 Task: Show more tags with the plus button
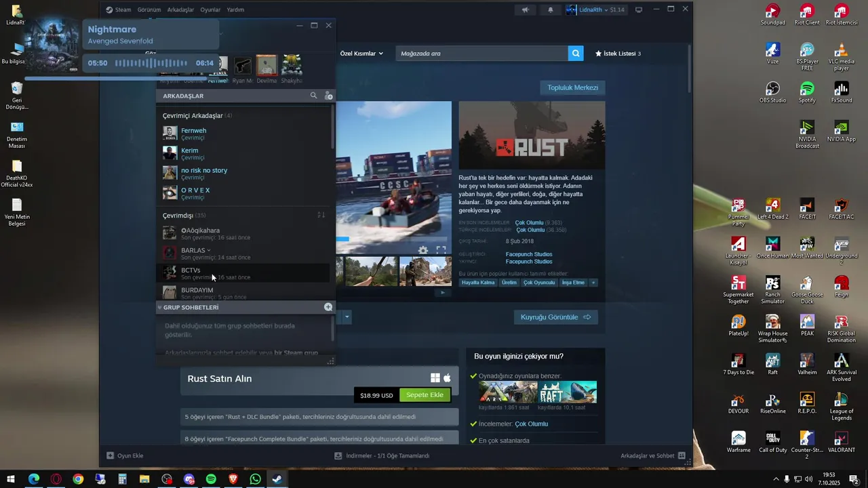pos(593,283)
